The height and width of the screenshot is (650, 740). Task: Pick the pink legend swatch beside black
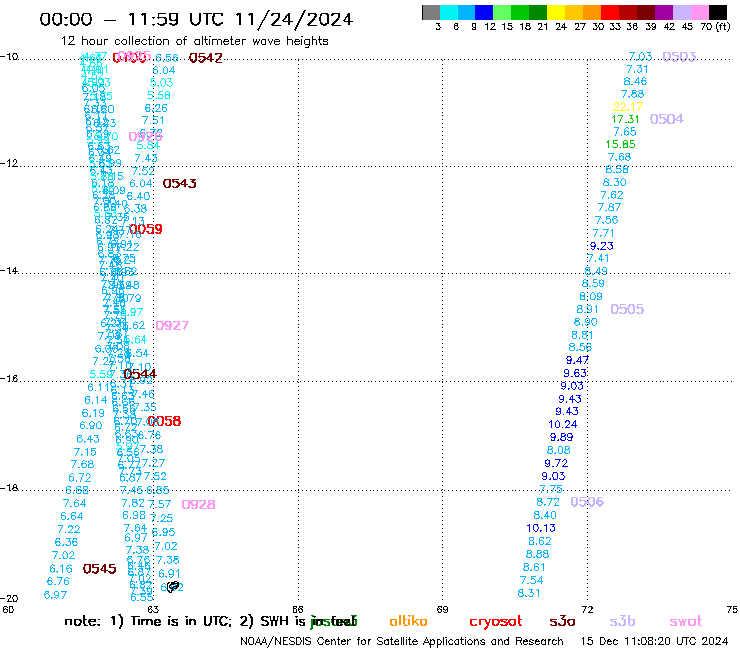click(700, 13)
